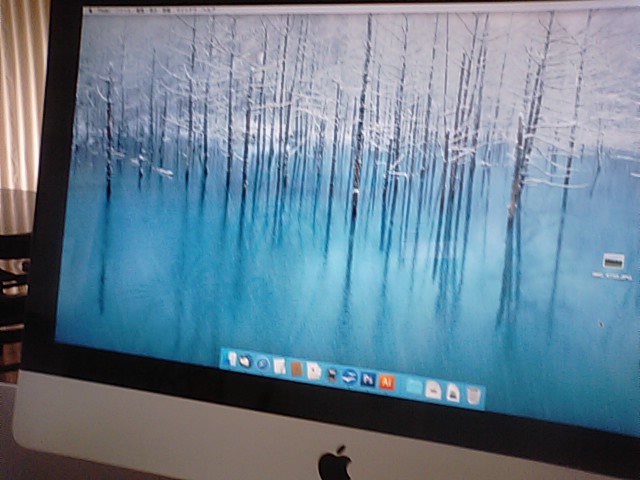This screenshot has width=640, height=480.
Task: Open Safari compass icon in Dock
Action: tap(262, 364)
